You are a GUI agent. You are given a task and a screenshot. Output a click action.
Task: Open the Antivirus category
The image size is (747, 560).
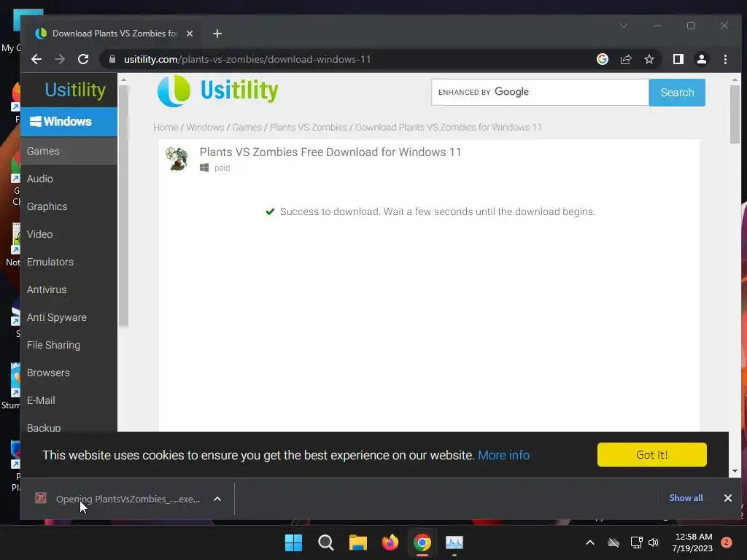tap(69, 289)
